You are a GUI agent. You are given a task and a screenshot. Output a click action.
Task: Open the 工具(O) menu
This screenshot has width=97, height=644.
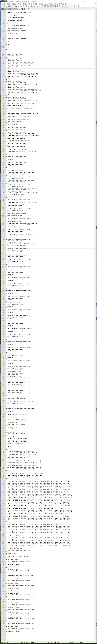[41, 4]
